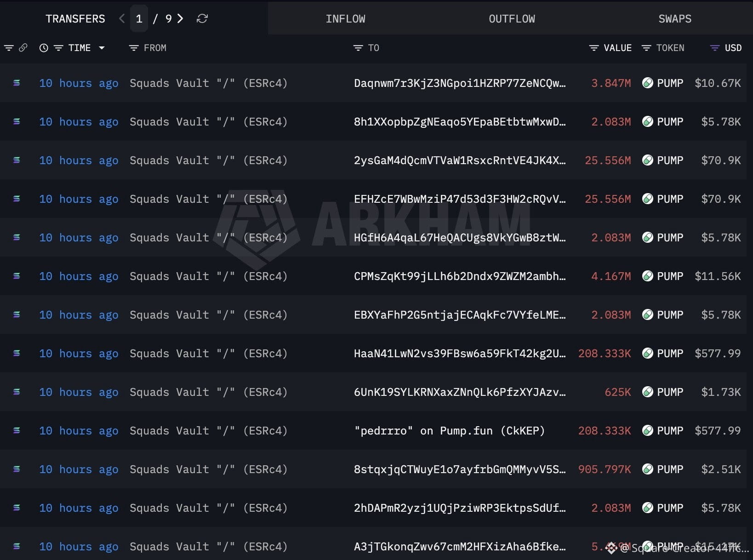Switch to the OUTFLOW tab
Screen dimensions: 753x560
[x=512, y=19]
